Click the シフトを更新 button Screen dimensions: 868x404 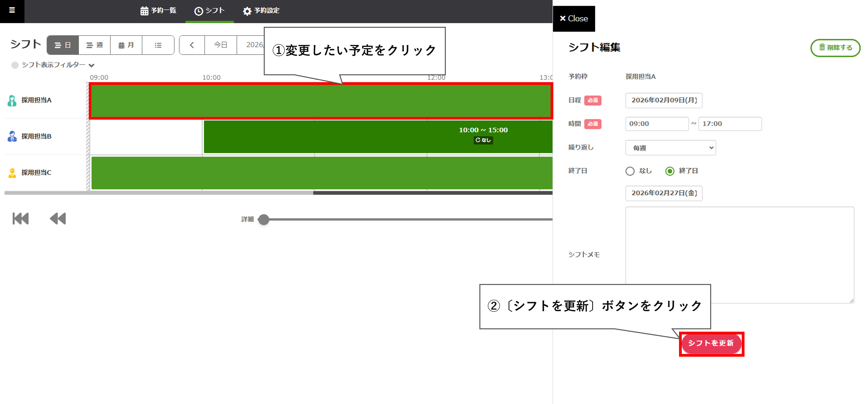711,343
